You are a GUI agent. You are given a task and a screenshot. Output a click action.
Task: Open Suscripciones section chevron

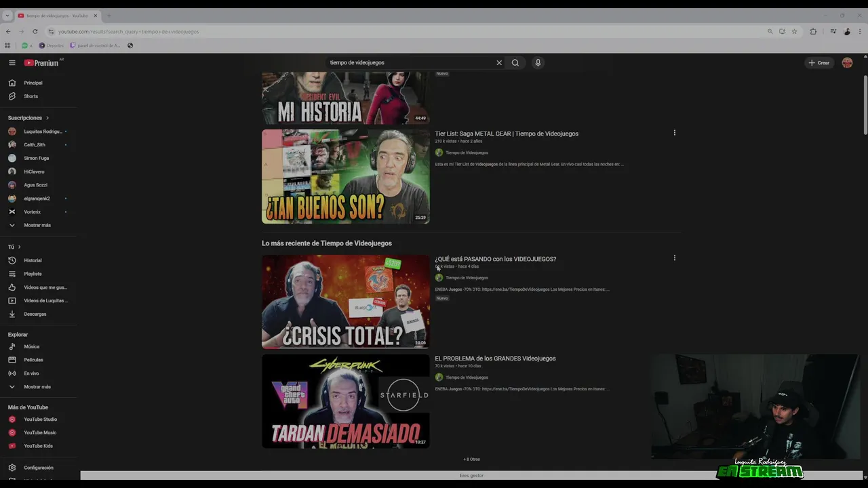[47, 118]
